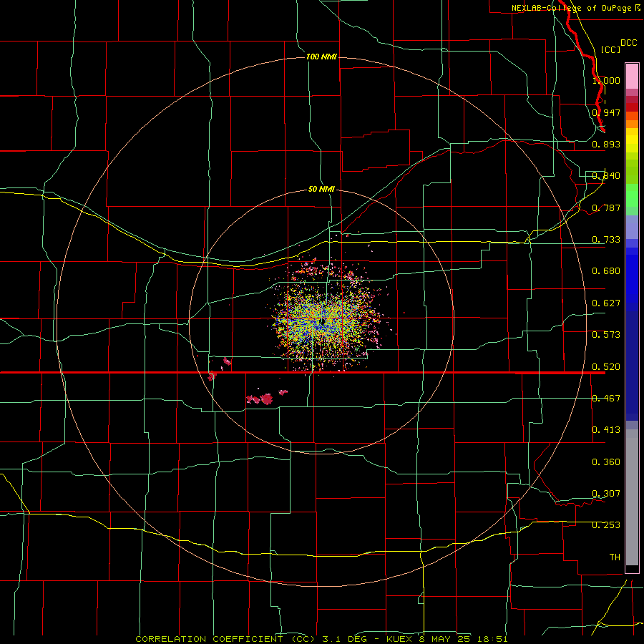
Task: Click the 0.787 scale value
Action: 606,208
